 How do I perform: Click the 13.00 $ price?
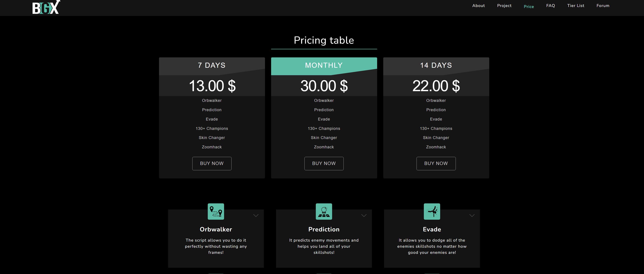coord(212,86)
